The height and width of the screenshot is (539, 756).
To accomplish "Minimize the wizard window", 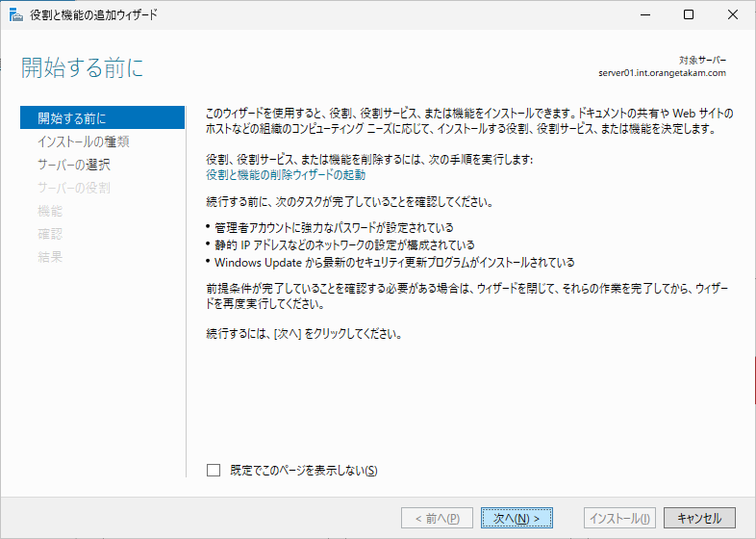I will click(x=645, y=15).
